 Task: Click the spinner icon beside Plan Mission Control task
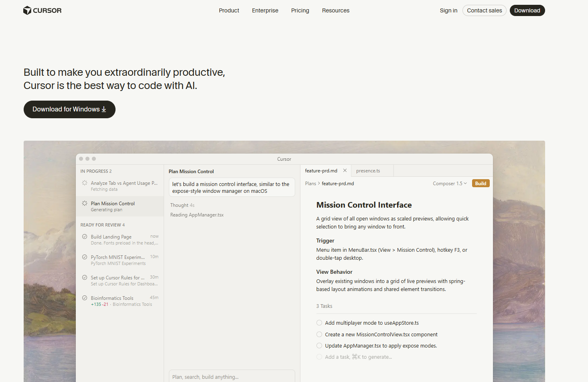point(85,203)
